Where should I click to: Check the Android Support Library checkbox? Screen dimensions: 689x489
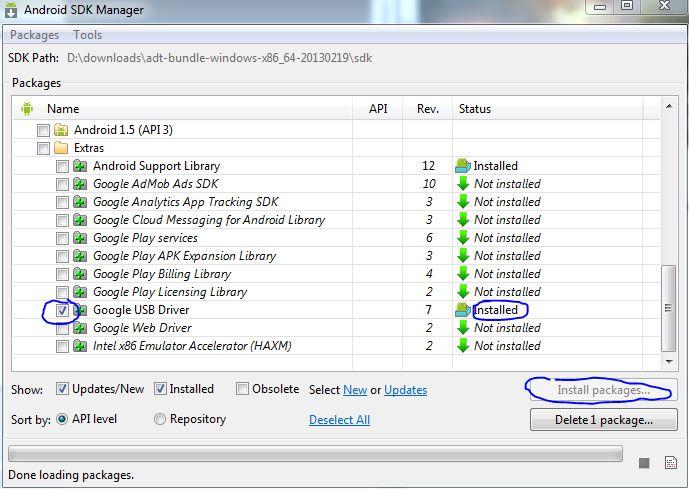pos(62,167)
